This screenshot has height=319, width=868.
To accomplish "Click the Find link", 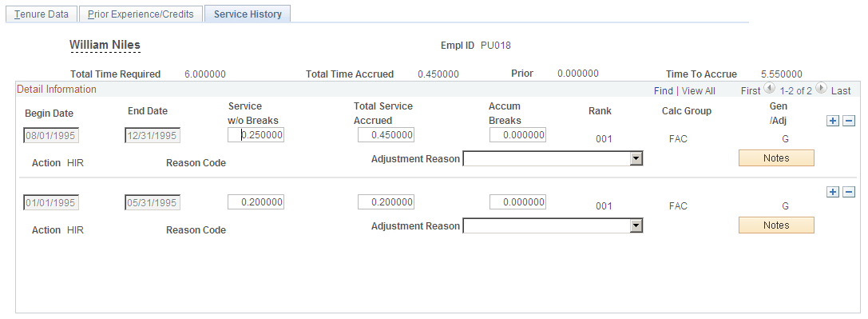I will point(664,91).
